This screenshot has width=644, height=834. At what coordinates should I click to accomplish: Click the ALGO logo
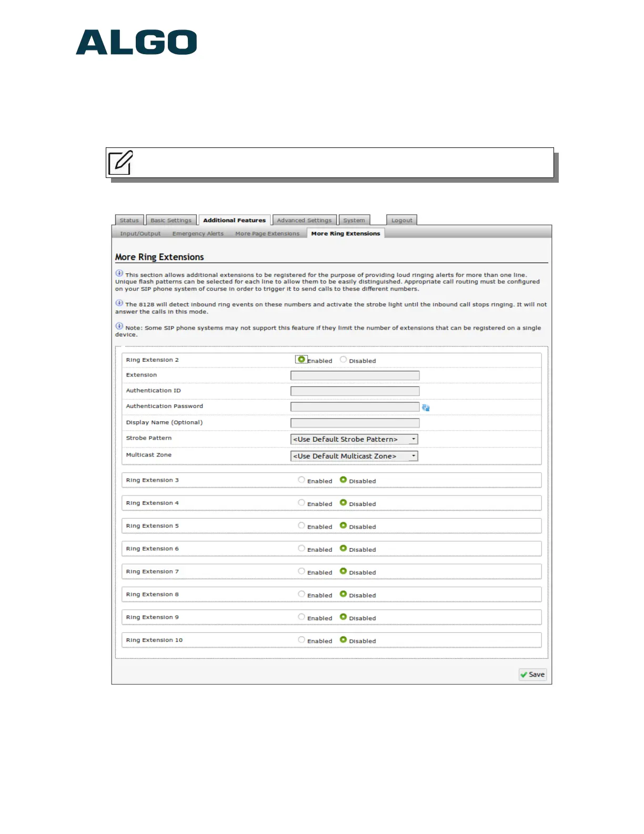[x=136, y=43]
